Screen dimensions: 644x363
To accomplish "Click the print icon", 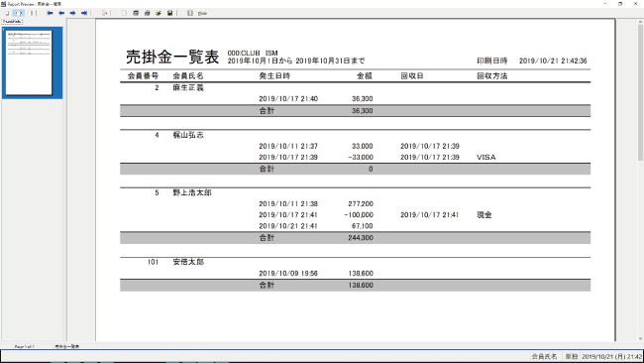I will click(x=147, y=13).
